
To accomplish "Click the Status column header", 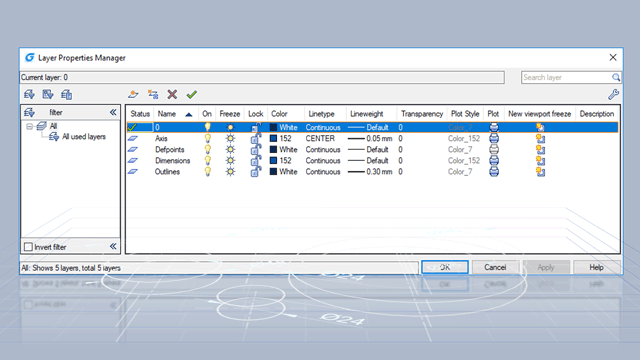I will [140, 114].
